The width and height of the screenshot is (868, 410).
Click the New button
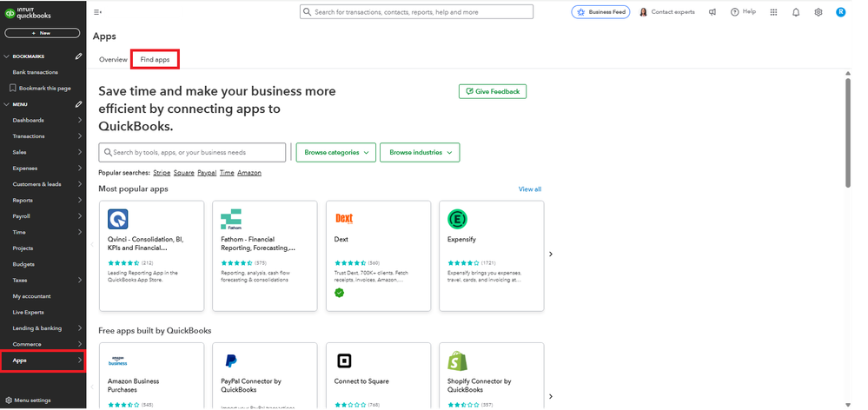42,33
